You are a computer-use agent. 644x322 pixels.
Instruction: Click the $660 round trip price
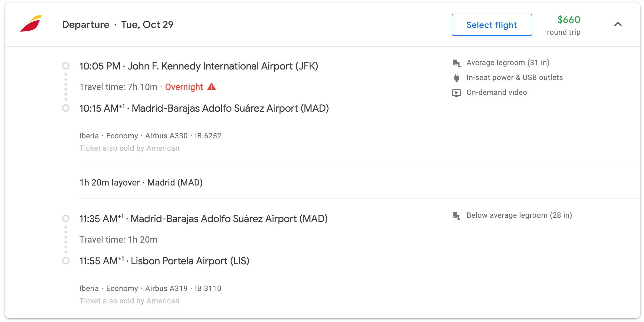pyautogui.click(x=564, y=25)
